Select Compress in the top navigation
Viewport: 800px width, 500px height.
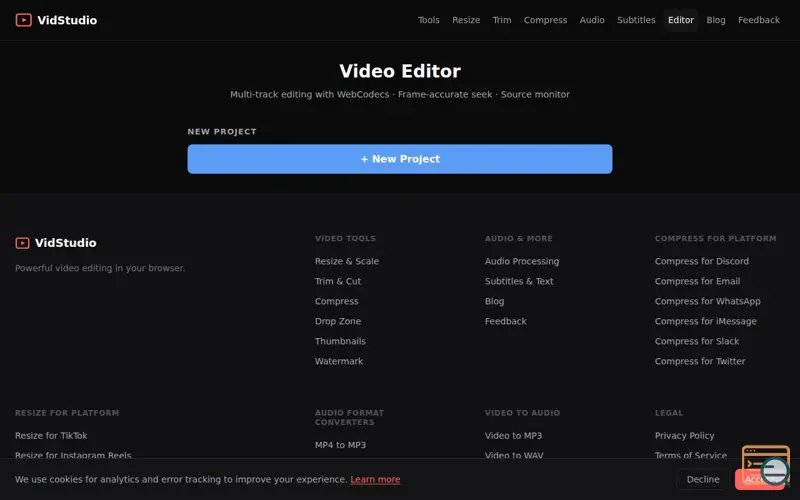tap(545, 20)
